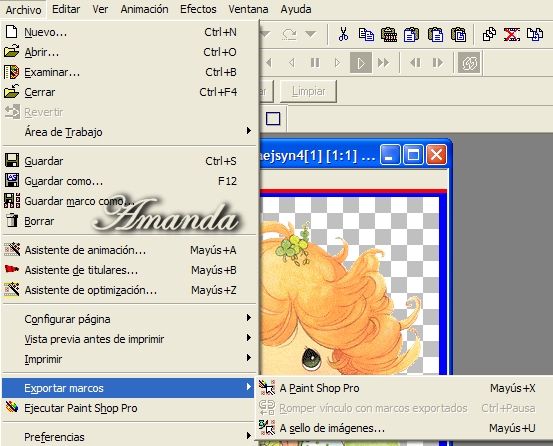Viewport: 553px width, 446px height.
Task: Play animation using the highlighted play button
Action: click(x=360, y=63)
